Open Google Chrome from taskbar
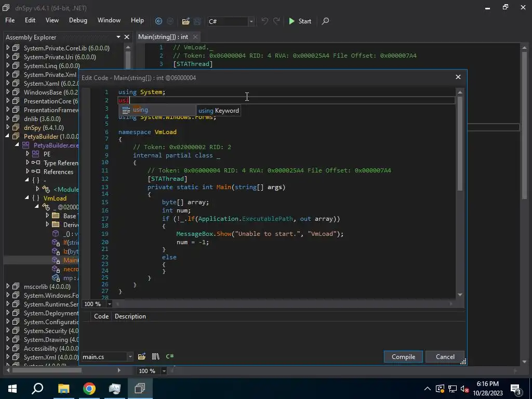This screenshot has width=532, height=399. (x=89, y=389)
